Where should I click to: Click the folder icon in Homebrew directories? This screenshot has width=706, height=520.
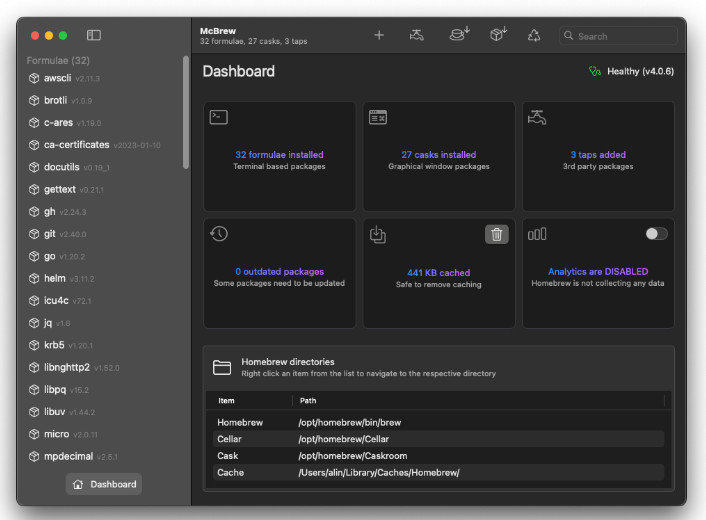[222, 367]
